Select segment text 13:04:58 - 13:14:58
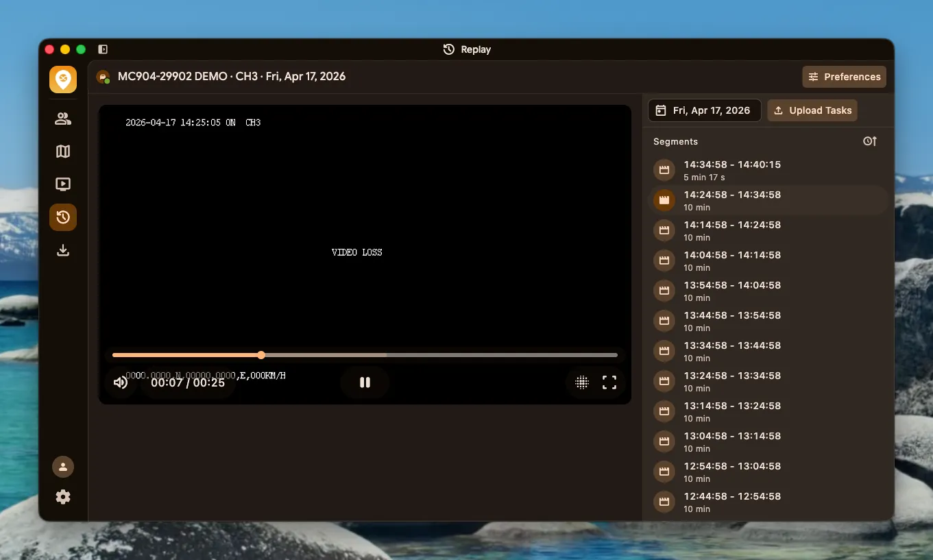Image resolution: width=933 pixels, height=560 pixels. [x=732, y=436]
